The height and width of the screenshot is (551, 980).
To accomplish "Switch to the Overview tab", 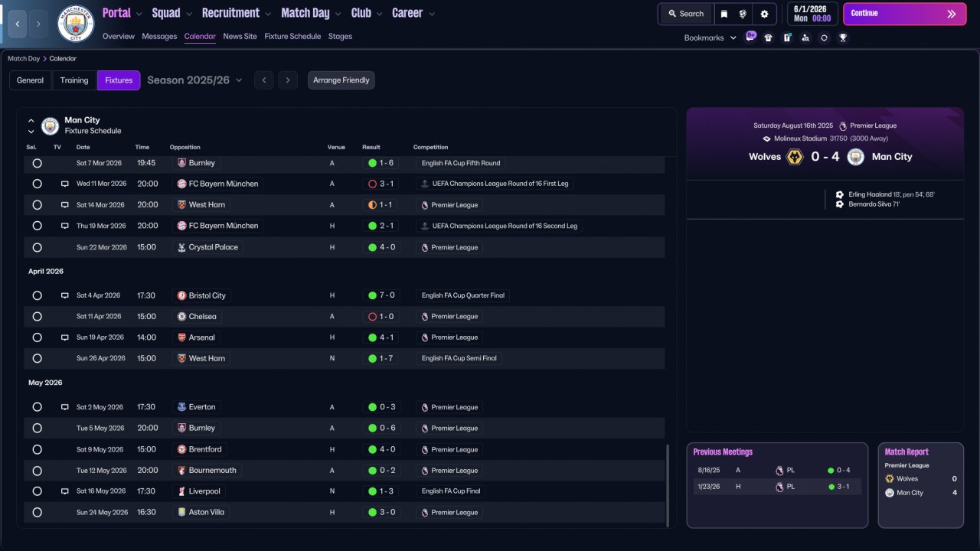I will pyautogui.click(x=118, y=36).
